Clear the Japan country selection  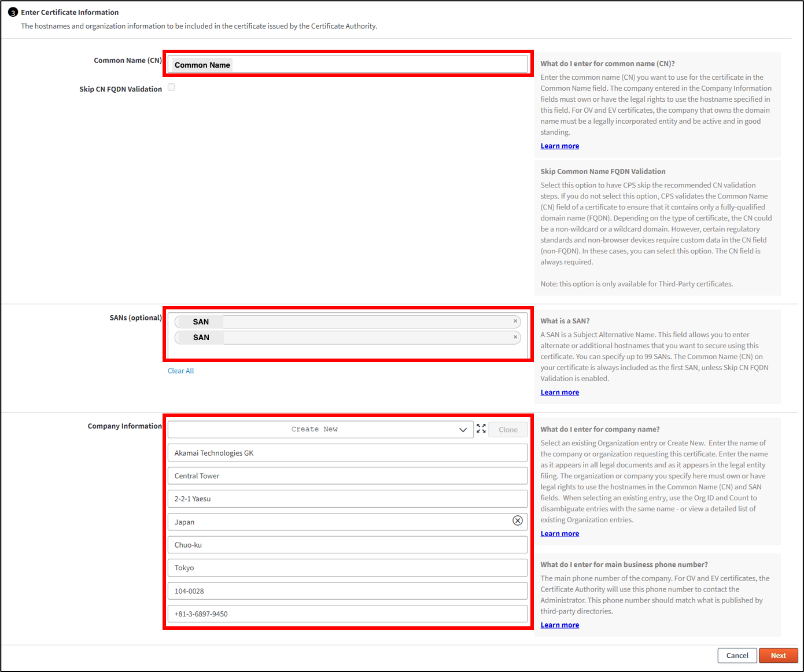tap(518, 520)
